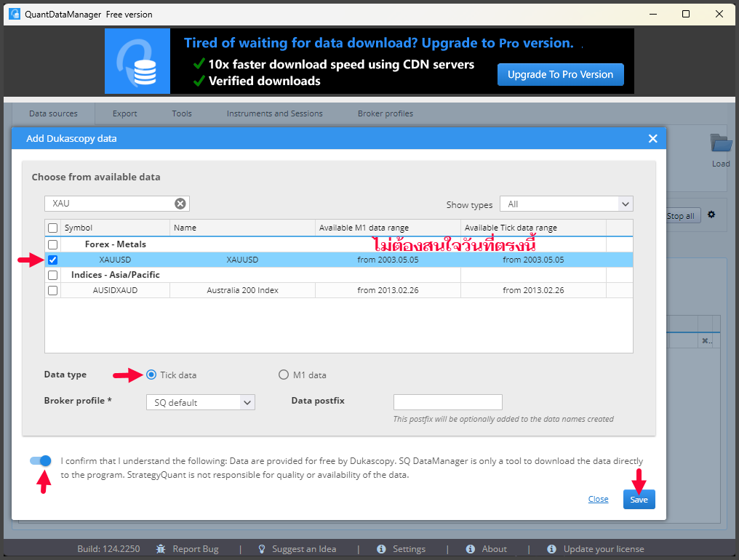Click the Available Tick data range column header
Image resolution: width=739 pixels, height=560 pixels.
[x=533, y=228]
